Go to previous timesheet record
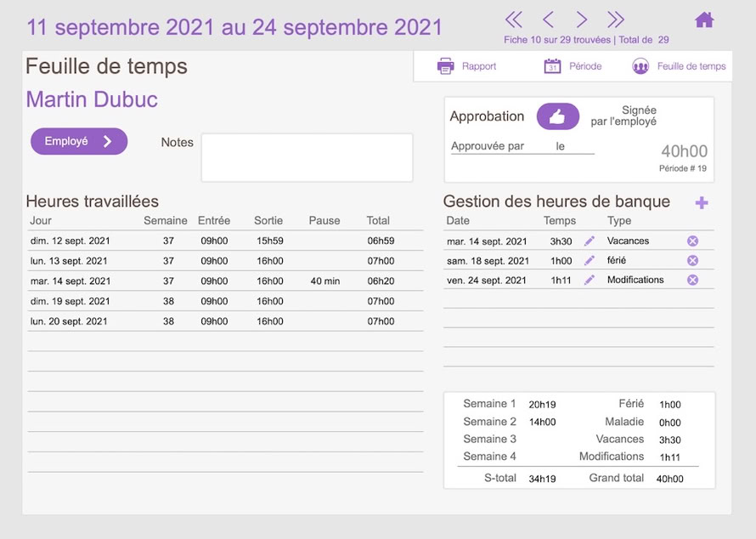The width and height of the screenshot is (756, 539). [x=548, y=20]
